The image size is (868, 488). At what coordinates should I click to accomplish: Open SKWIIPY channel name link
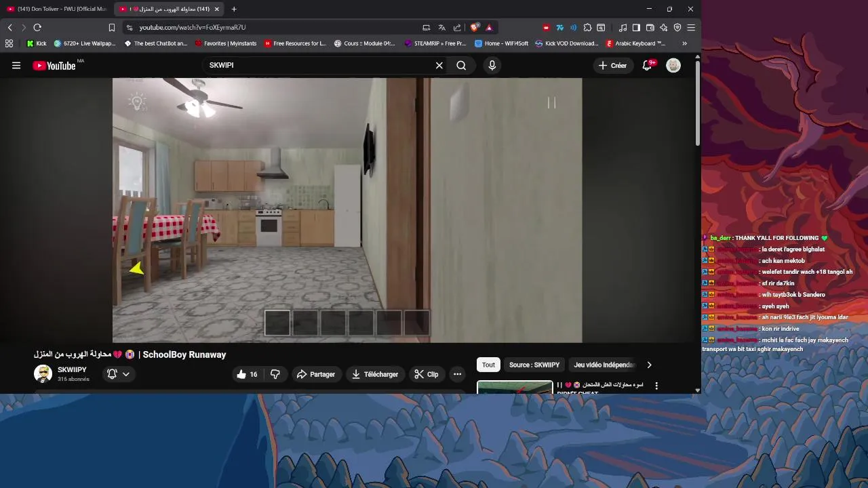tap(72, 370)
